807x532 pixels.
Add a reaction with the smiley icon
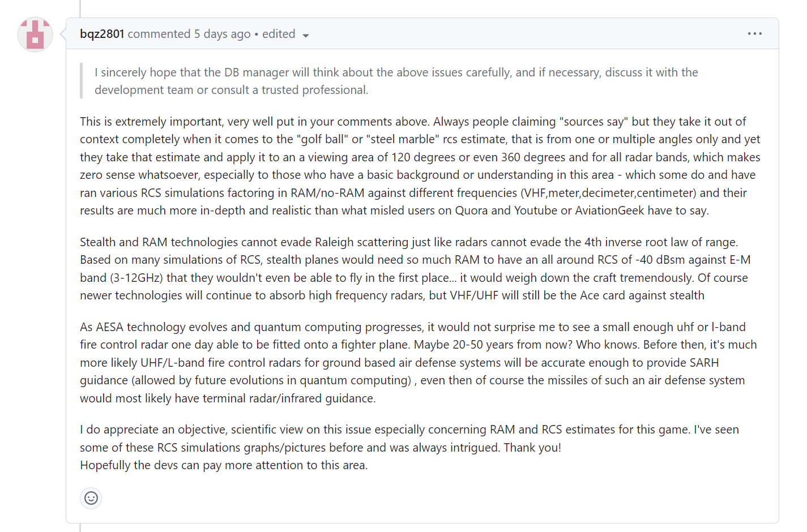(91, 498)
